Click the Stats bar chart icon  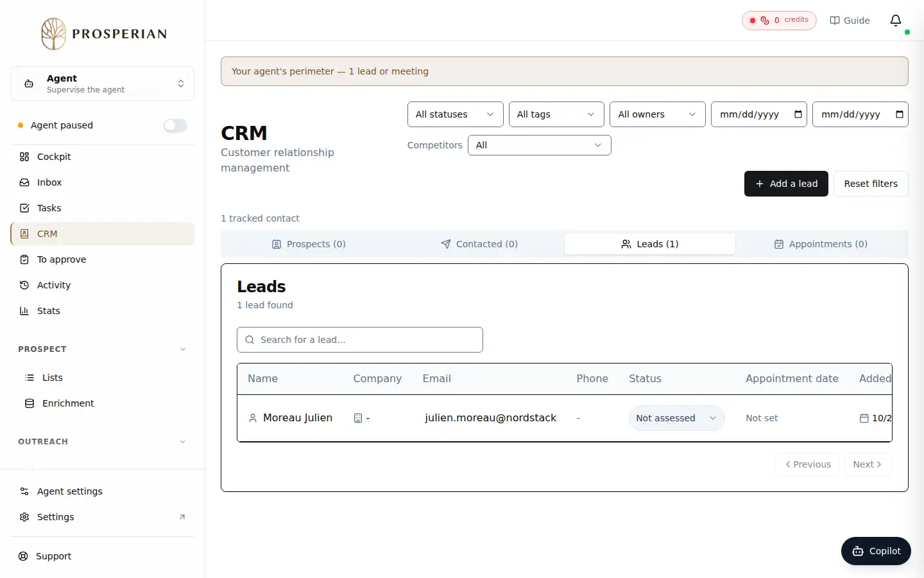pos(24,311)
